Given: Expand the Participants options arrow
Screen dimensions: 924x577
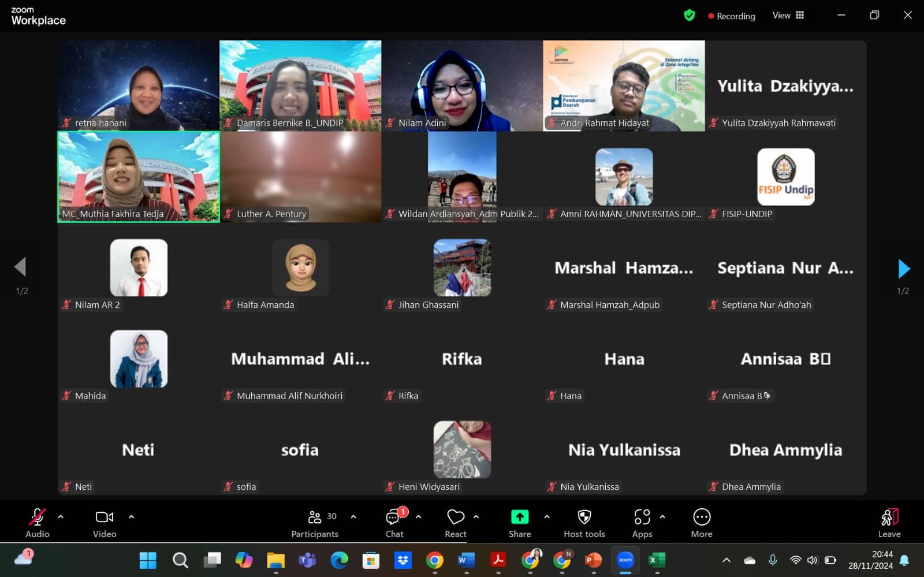Looking at the screenshot, I should pyautogui.click(x=353, y=517).
